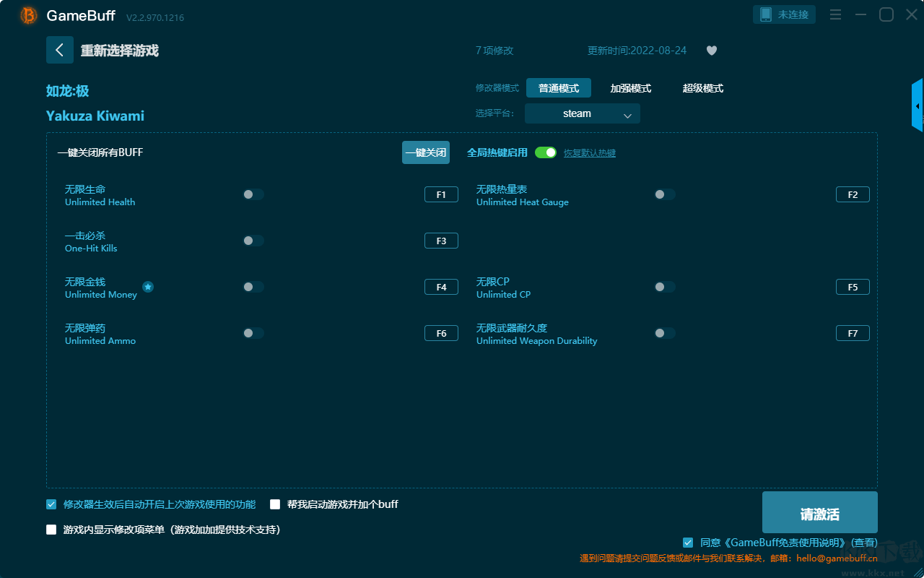
Task: Click 未连接 connection button
Action: coord(785,14)
